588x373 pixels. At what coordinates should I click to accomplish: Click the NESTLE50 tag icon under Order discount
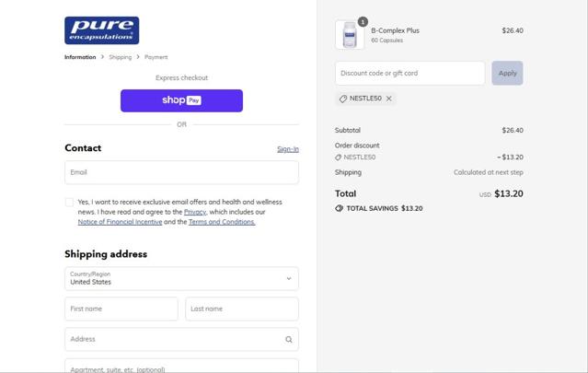pyautogui.click(x=338, y=157)
